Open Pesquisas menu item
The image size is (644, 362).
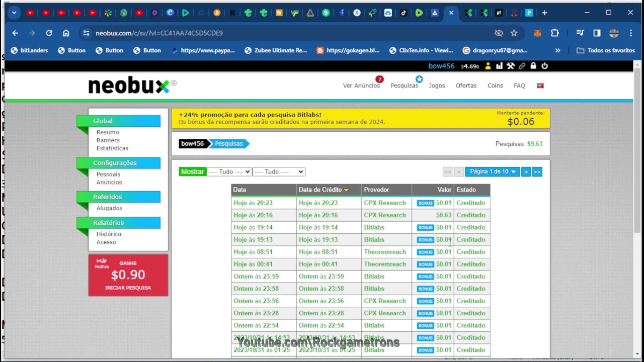click(x=405, y=85)
